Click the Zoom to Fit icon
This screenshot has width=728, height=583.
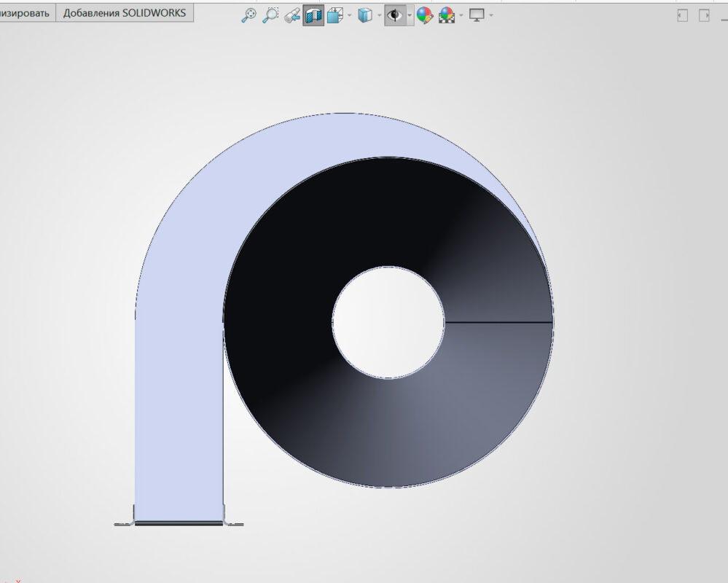(x=248, y=15)
